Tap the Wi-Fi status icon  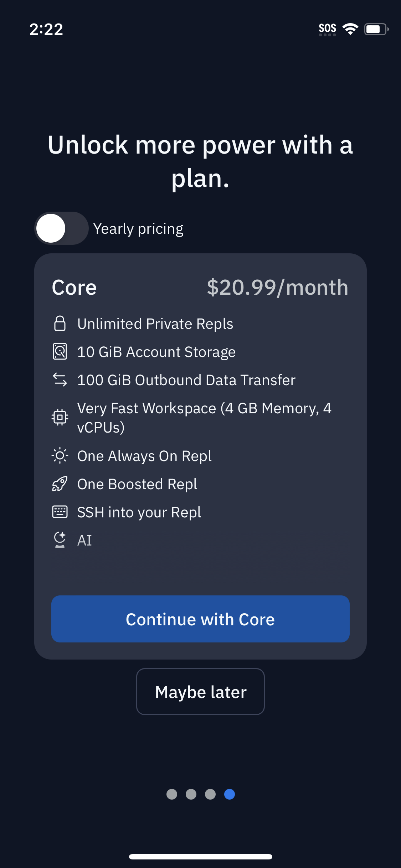pyautogui.click(x=350, y=29)
